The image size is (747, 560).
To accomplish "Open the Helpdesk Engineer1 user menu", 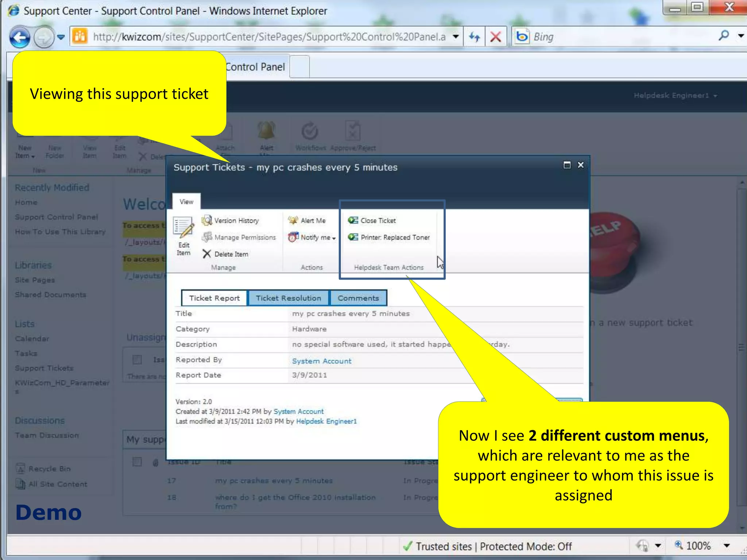I will point(675,96).
